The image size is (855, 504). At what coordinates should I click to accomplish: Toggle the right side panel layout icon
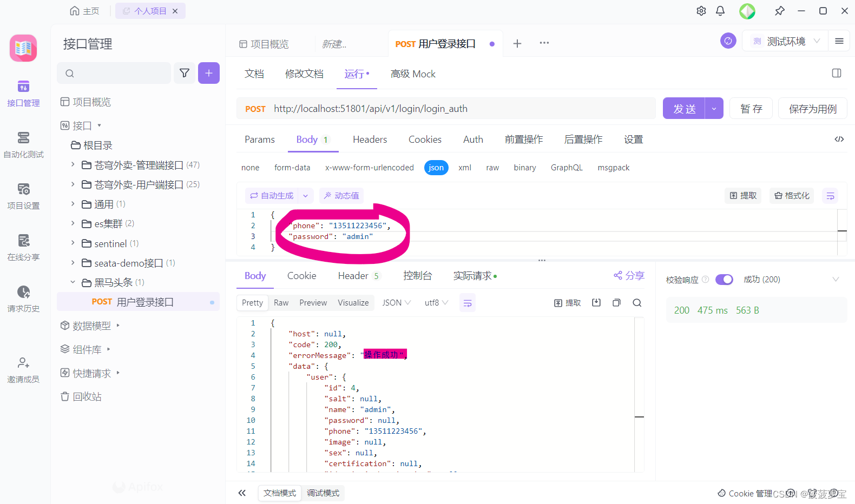click(837, 73)
